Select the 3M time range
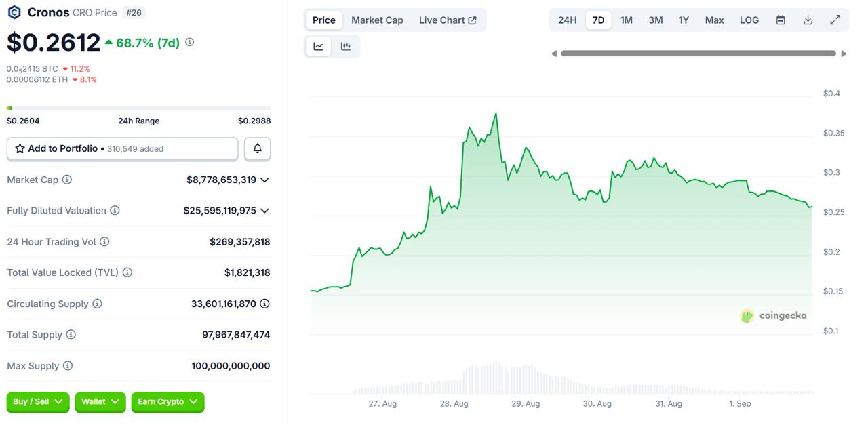 tap(656, 20)
